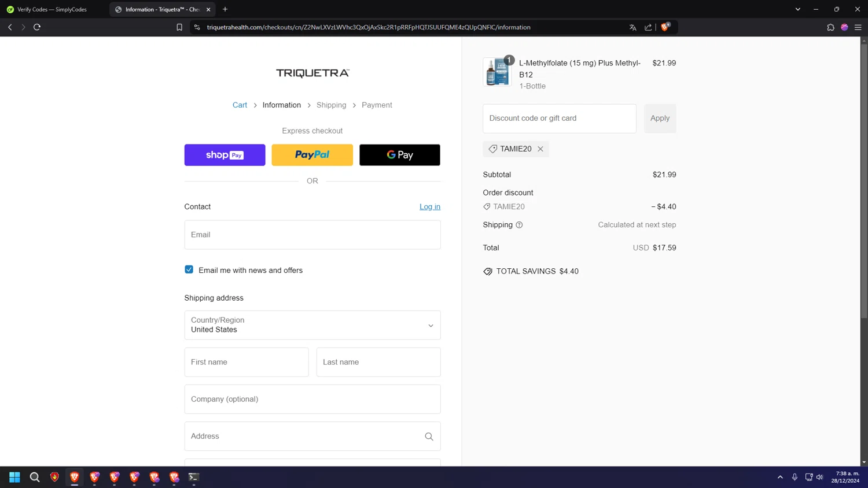Click the Company (optional) field
Viewport: 868px width, 488px height.
point(312,399)
